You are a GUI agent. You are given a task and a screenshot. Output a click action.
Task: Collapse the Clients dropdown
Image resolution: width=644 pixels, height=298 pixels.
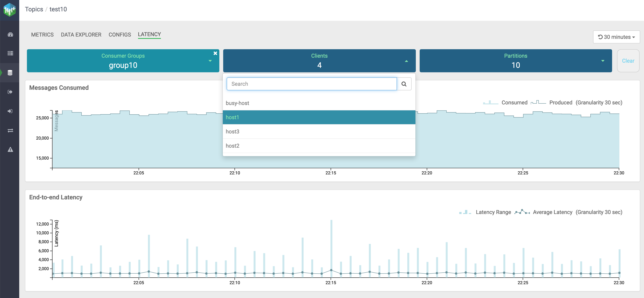[x=406, y=61]
